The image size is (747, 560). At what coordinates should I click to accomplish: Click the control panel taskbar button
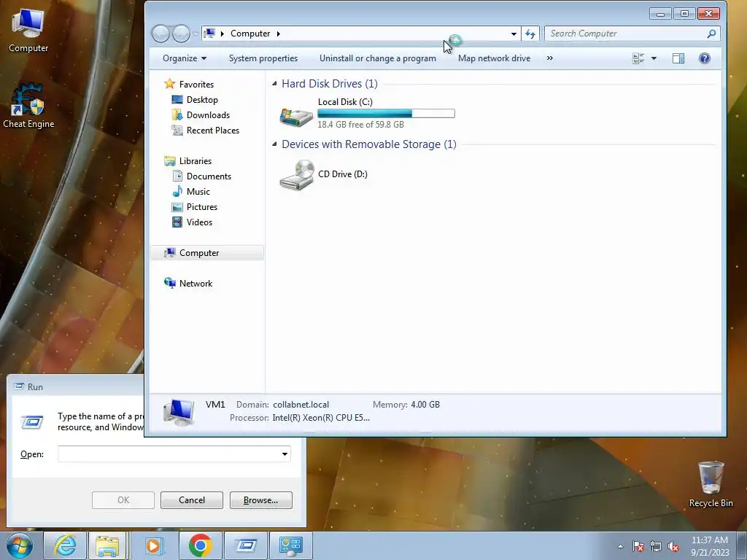coord(291,545)
